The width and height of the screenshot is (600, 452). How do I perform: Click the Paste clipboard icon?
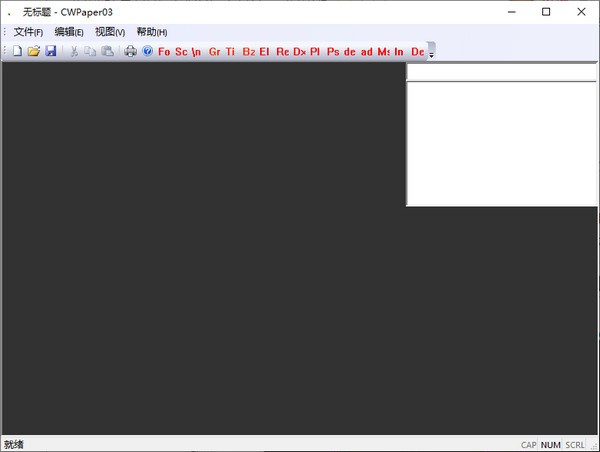click(x=107, y=51)
